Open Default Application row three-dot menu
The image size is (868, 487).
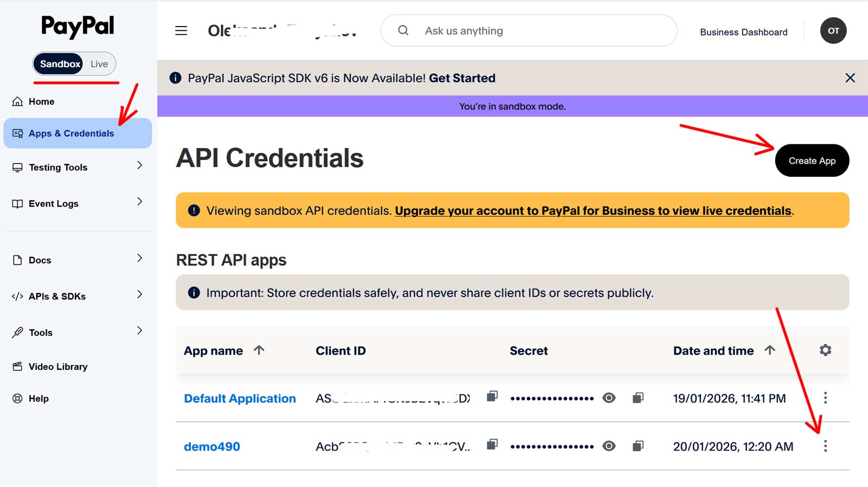tap(825, 398)
